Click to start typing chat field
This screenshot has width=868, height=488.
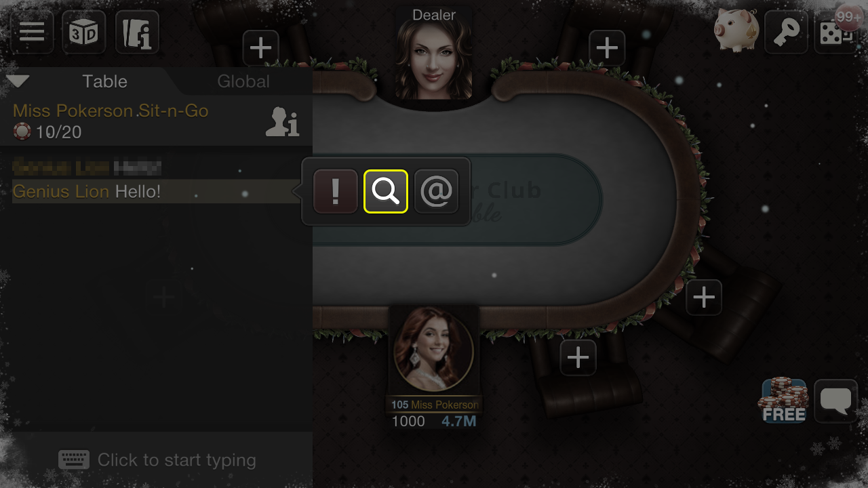[157, 460]
